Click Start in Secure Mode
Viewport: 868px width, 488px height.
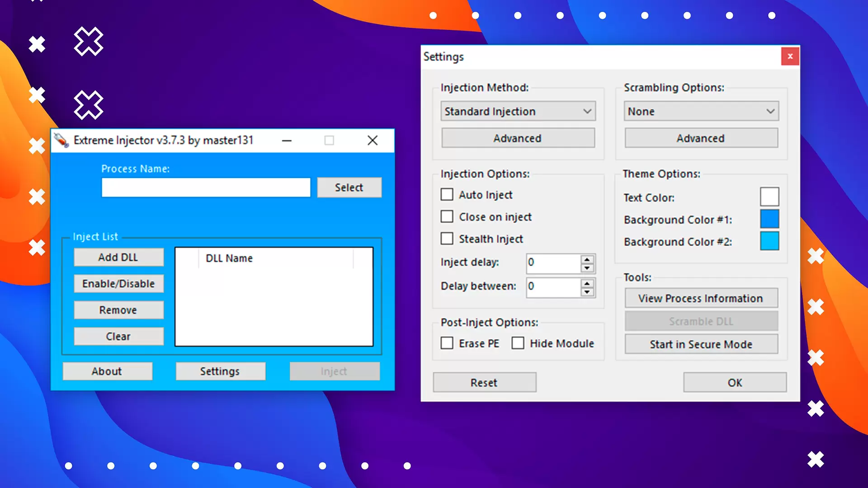(701, 344)
